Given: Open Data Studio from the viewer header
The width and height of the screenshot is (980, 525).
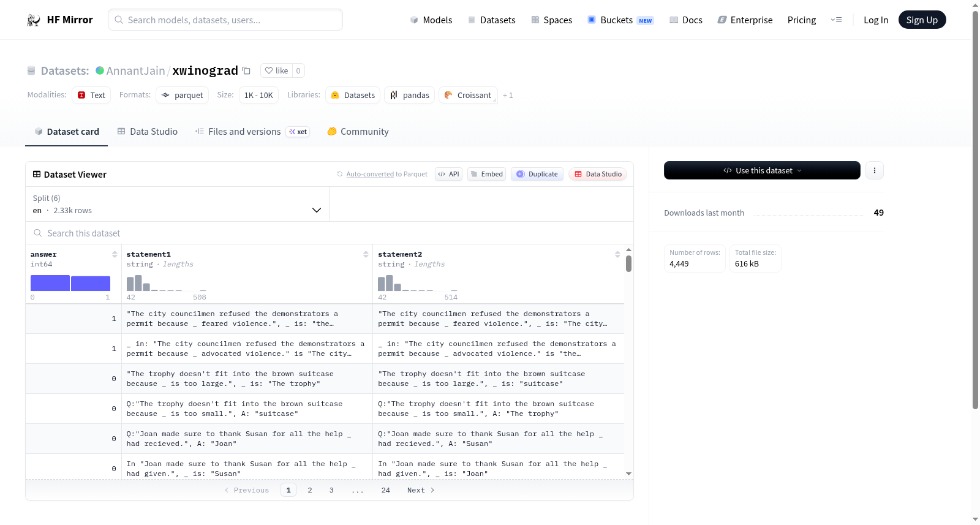Looking at the screenshot, I should 598,174.
